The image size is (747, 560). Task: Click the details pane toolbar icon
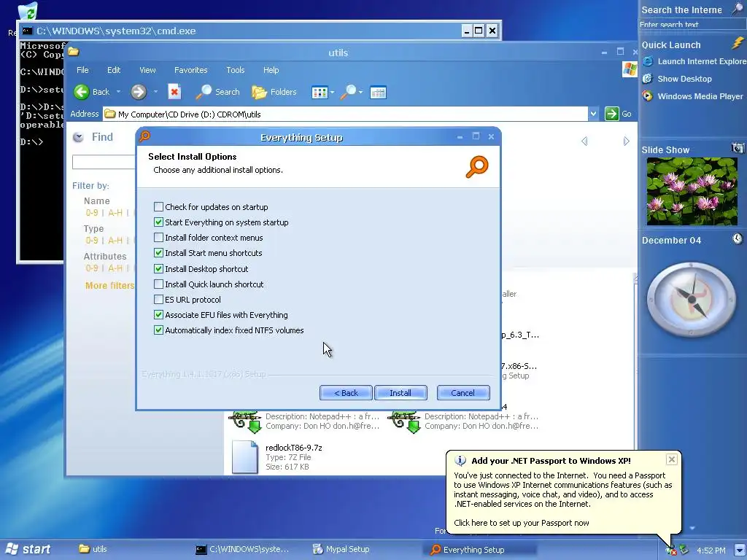[378, 93]
